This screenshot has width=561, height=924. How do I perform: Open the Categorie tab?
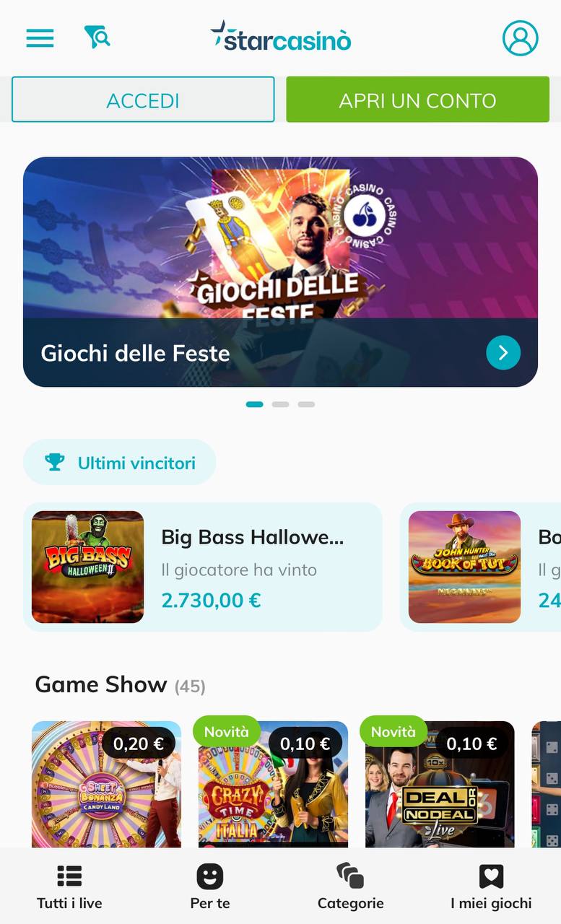(x=351, y=886)
